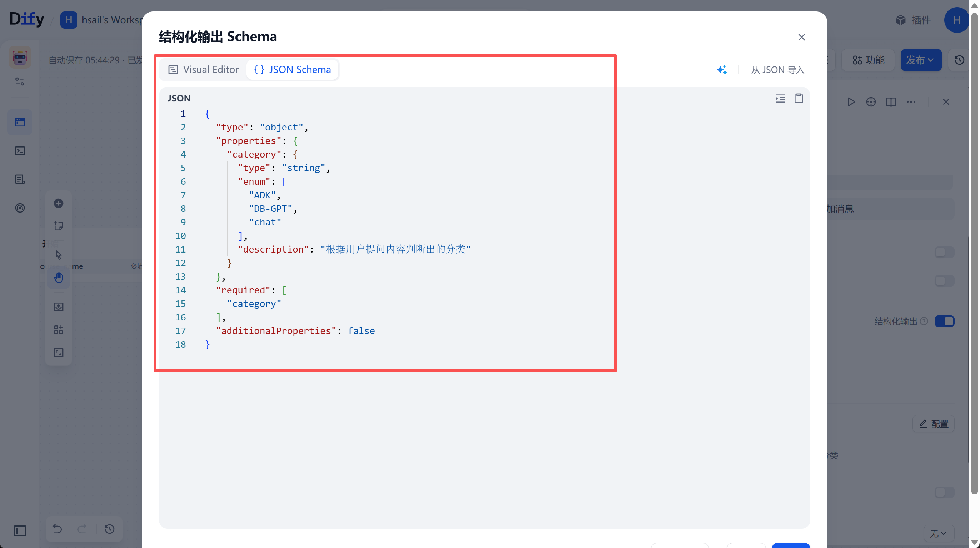Image resolution: width=980 pixels, height=548 pixels.
Task: Expand the 发布 publish dropdown
Action: [921, 60]
